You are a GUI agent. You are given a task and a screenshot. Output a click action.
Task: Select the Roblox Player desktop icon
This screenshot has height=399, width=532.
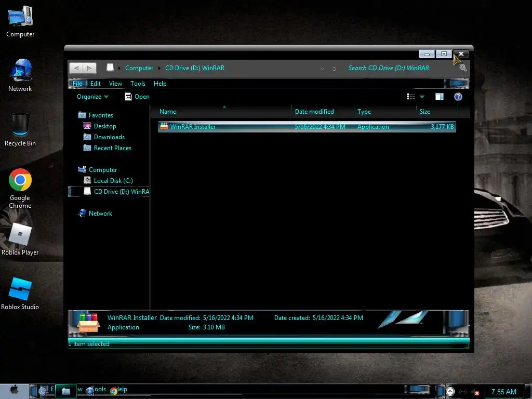point(20,239)
